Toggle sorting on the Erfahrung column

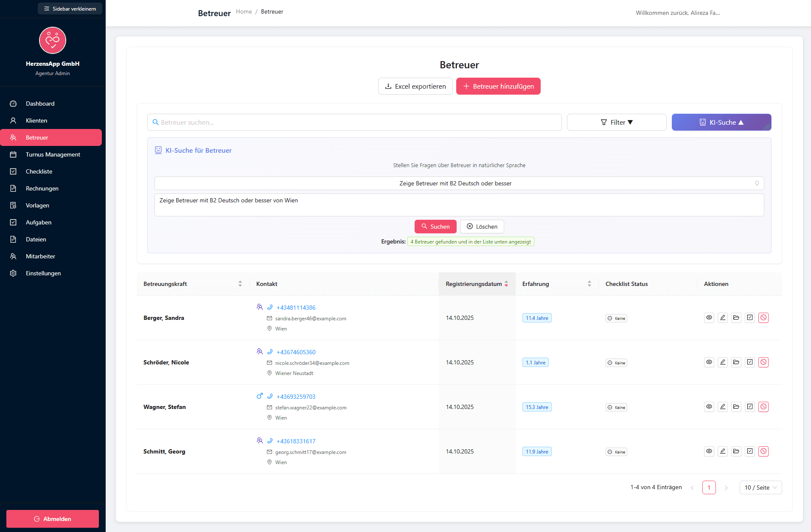tap(589, 283)
